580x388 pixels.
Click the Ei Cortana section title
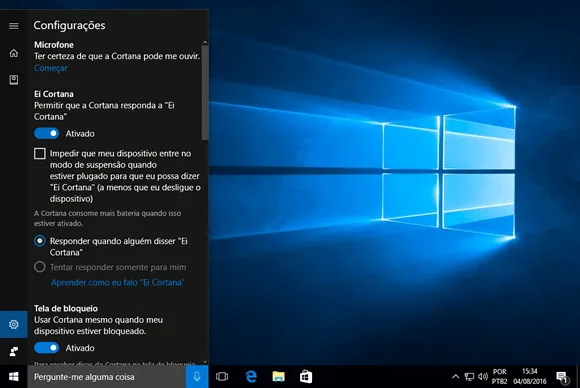[54, 94]
